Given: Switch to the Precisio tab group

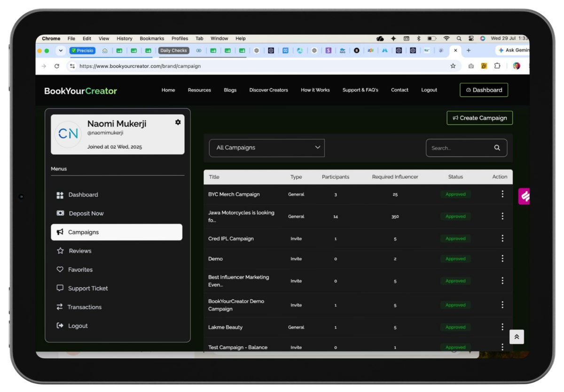Looking at the screenshot, I should [x=82, y=51].
